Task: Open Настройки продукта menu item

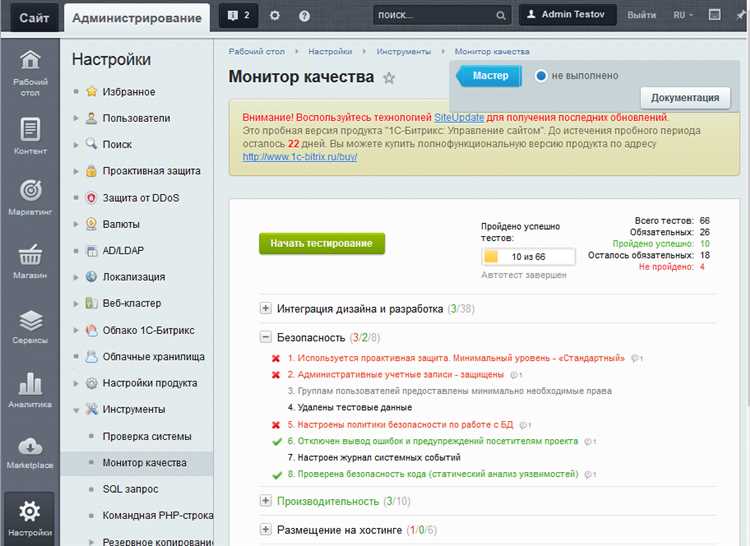Action: click(x=150, y=383)
